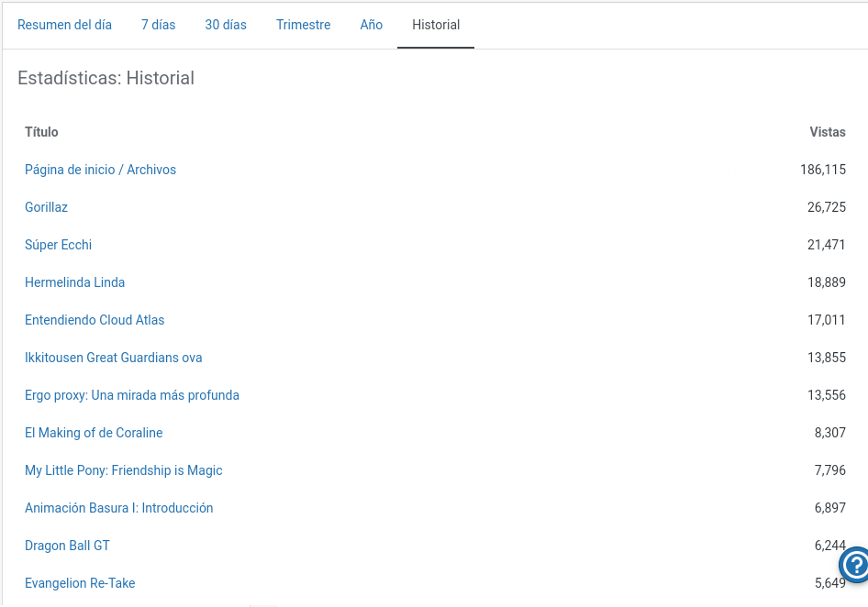Click the Súper Ecchi link

tap(58, 245)
